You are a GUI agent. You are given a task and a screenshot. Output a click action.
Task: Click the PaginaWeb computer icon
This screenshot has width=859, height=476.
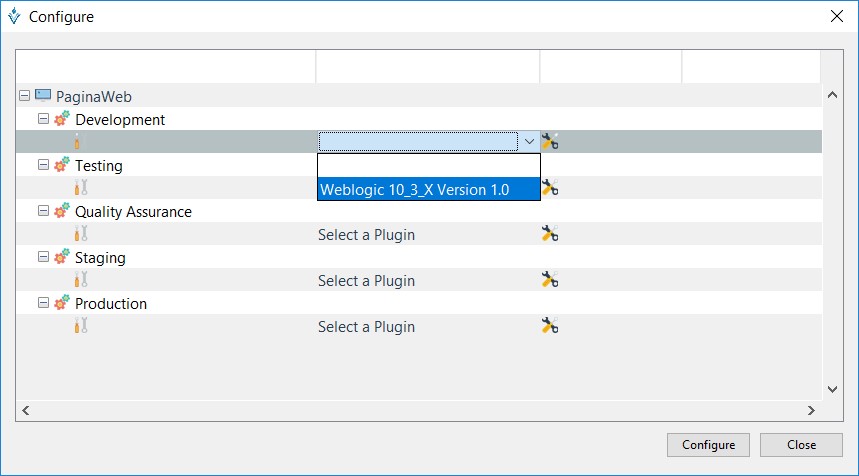coord(43,96)
